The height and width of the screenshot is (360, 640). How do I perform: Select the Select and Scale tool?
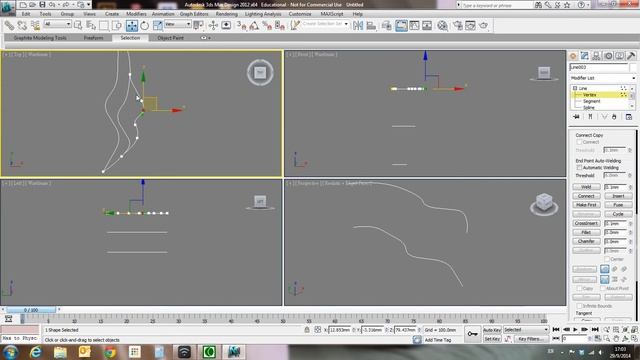[x=158, y=25]
